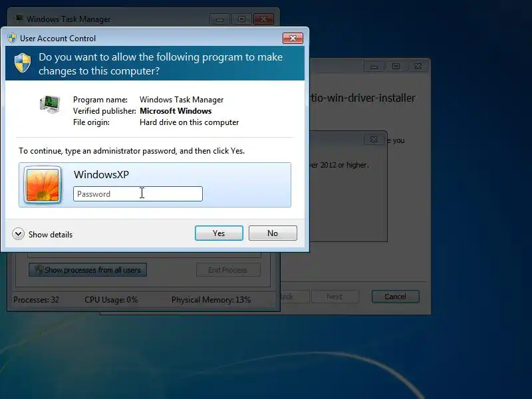Click No to deny the UAC request
The width and height of the screenshot is (532, 399).
tap(273, 233)
